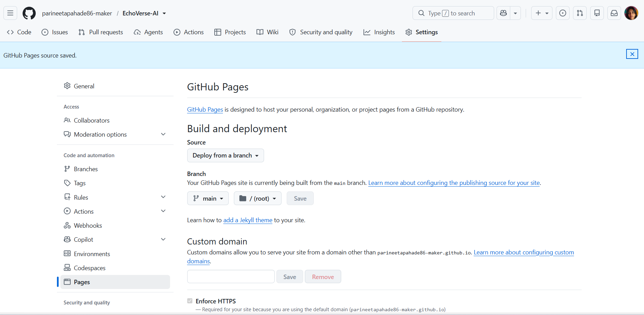
Task: Open the Collaborators settings sidebar item
Action: click(x=115, y=120)
